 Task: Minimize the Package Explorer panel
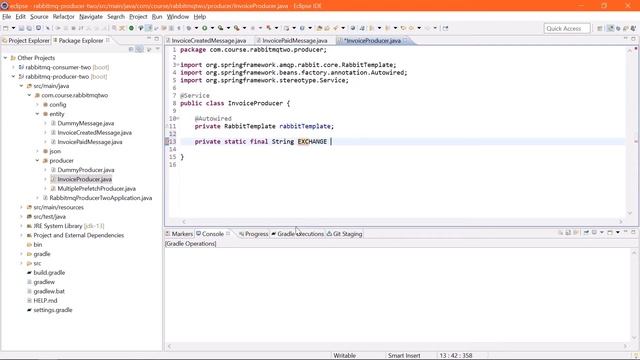tap(149, 38)
